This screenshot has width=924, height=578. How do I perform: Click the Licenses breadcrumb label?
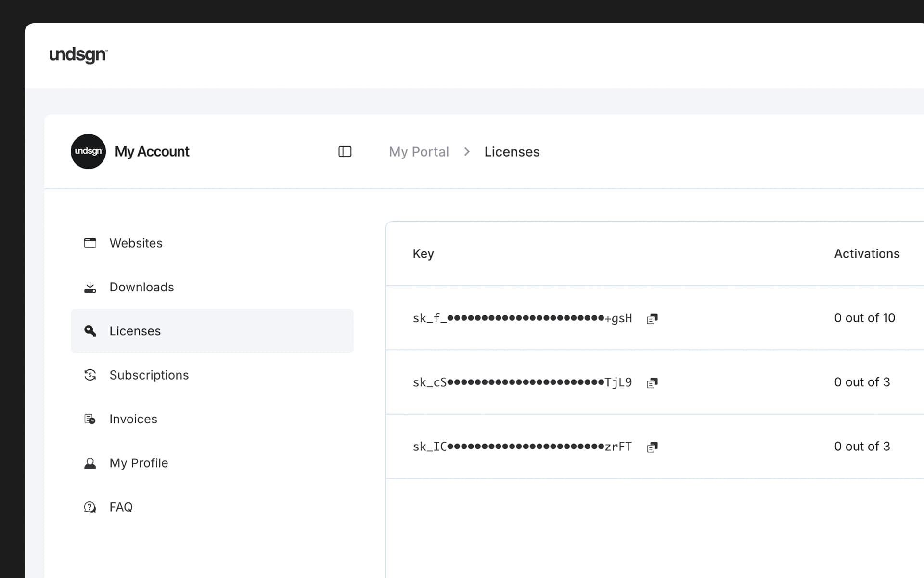click(x=512, y=152)
